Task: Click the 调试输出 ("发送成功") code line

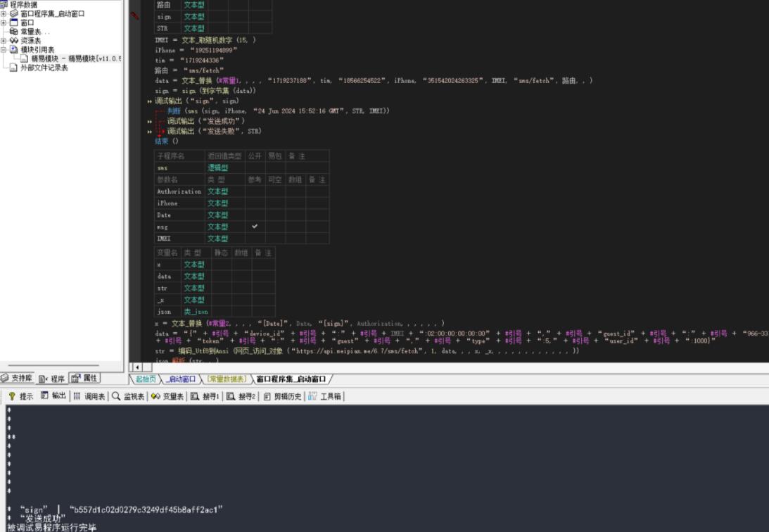Action: coord(205,121)
